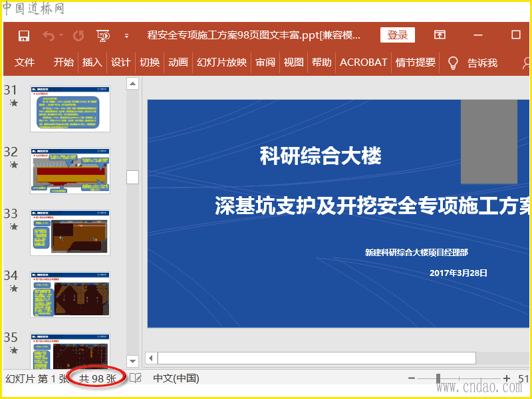Click the spell check book icon

[136, 378]
